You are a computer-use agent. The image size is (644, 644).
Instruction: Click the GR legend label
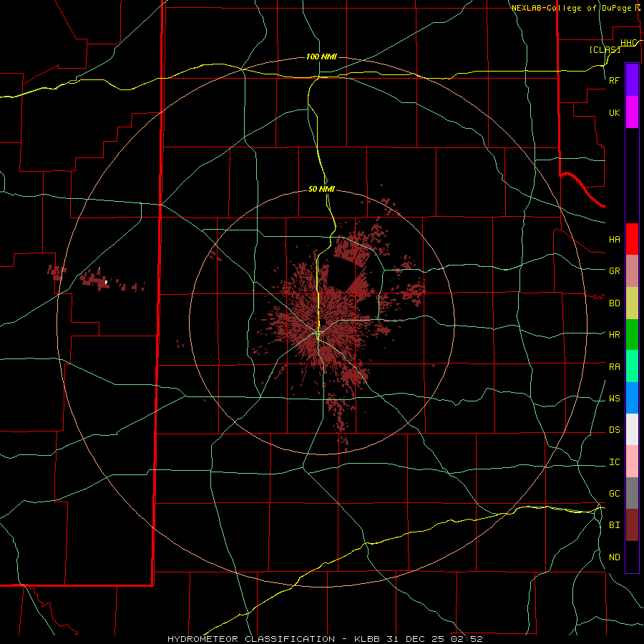coord(614,271)
